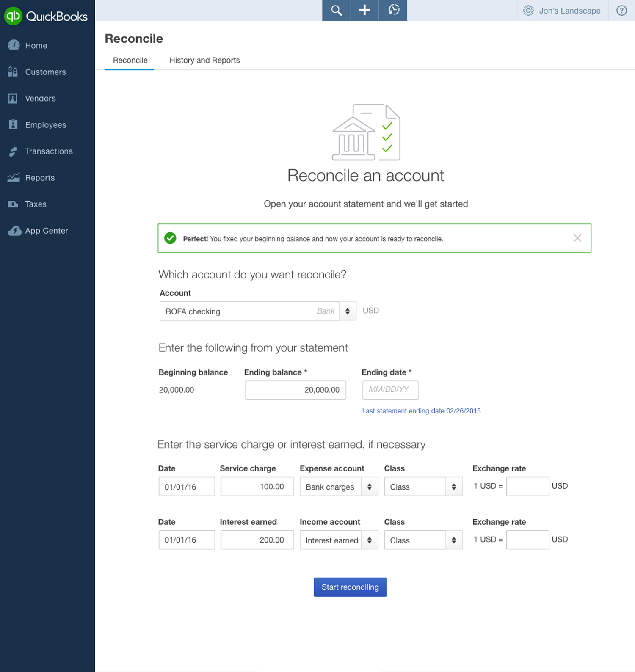Open Jon's Landscape company menu
635x672 pixels.
tap(569, 11)
